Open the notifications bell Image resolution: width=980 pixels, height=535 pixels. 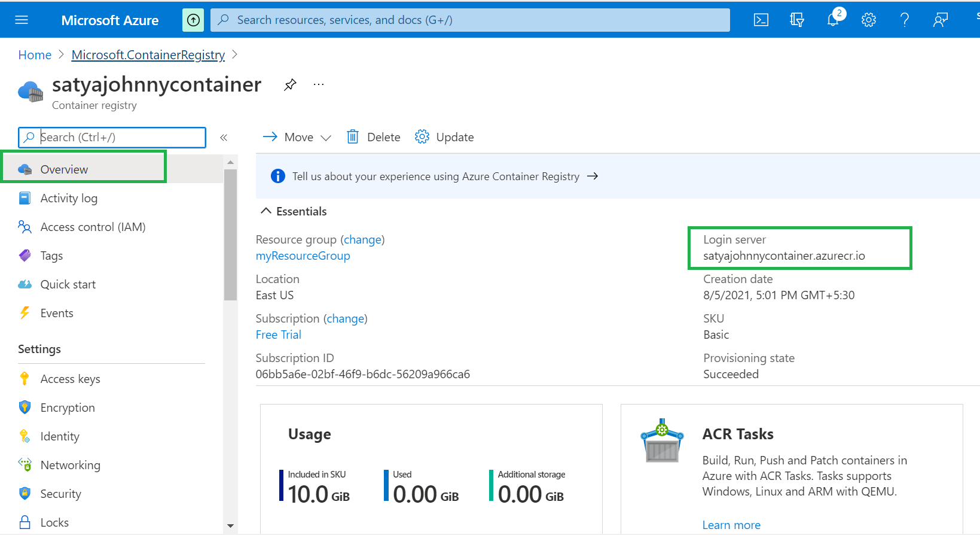tap(832, 20)
